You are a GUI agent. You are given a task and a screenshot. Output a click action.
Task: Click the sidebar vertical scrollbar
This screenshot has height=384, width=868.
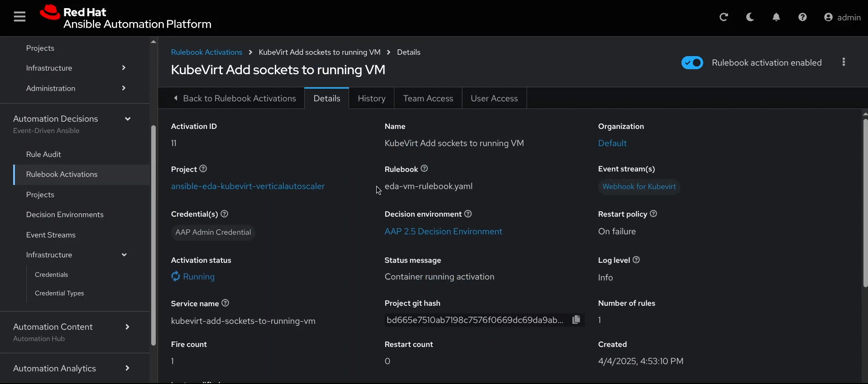[153, 235]
